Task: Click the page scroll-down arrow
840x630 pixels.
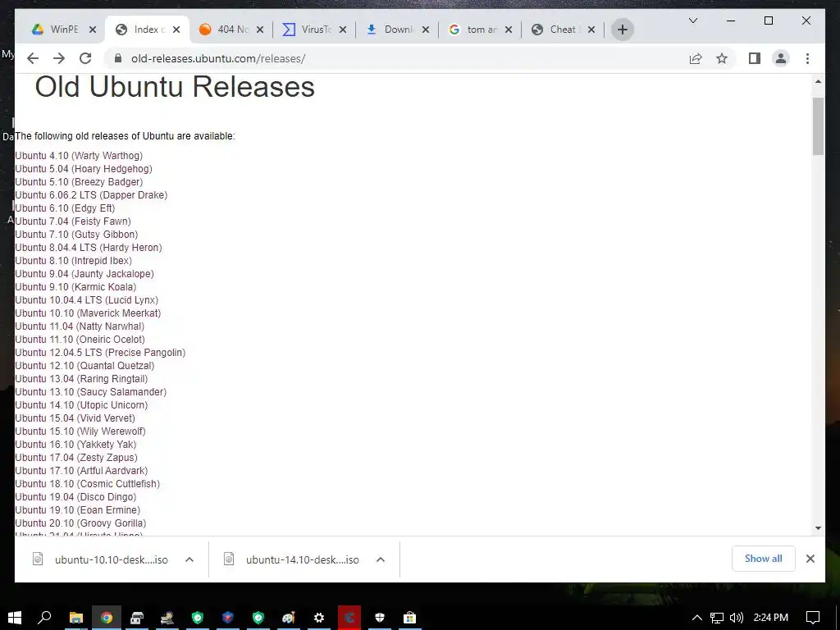Action: pyautogui.click(x=818, y=528)
